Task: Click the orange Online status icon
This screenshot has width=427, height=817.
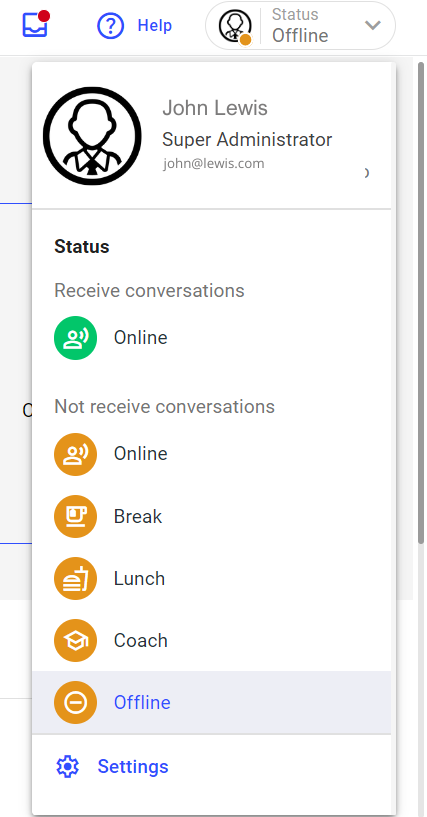Action: click(76, 454)
